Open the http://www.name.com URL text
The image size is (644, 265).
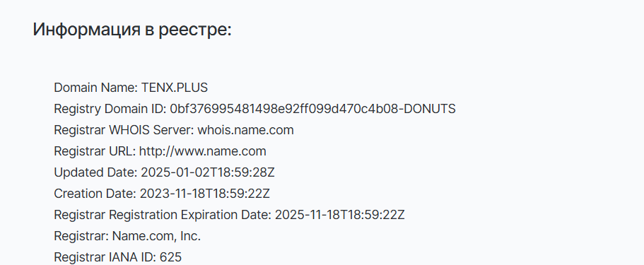click(x=202, y=151)
